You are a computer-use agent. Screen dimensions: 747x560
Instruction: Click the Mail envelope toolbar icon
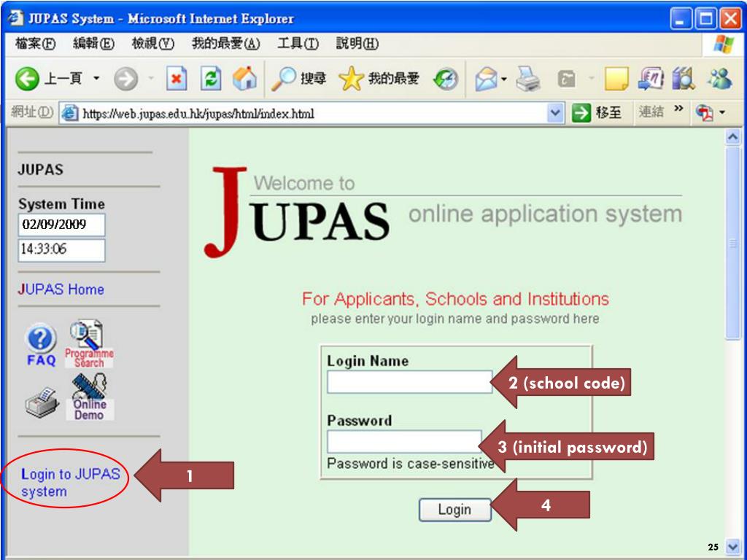click(486, 79)
